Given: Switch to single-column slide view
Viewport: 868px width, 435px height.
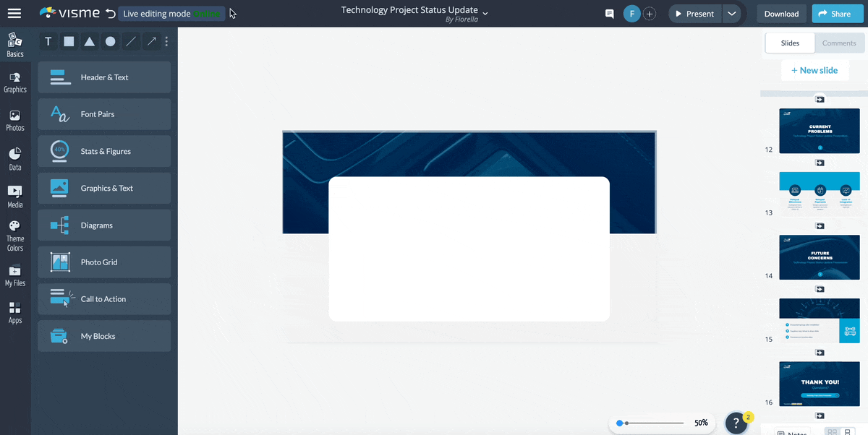Looking at the screenshot, I should 848,432.
